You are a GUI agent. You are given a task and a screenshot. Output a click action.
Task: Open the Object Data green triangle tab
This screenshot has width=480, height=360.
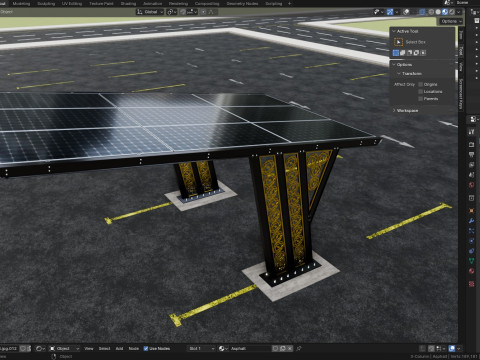point(471,261)
